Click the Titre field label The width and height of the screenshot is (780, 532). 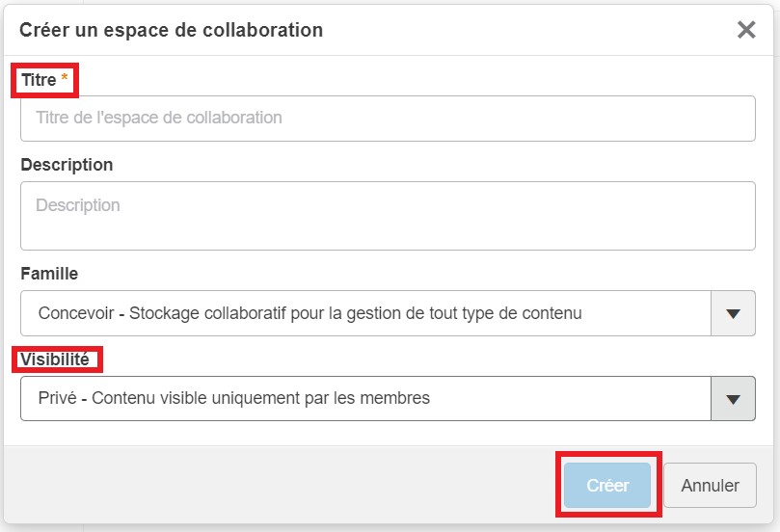click(x=39, y=81)
